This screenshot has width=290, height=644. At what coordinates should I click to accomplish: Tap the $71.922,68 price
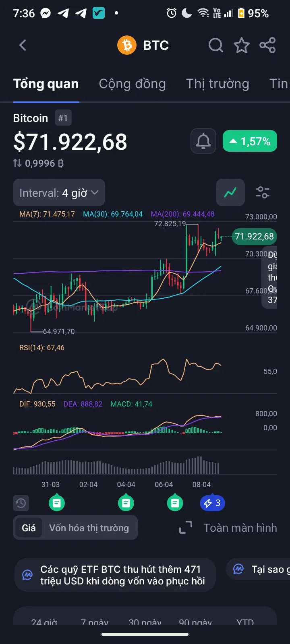tap(70, 142)
